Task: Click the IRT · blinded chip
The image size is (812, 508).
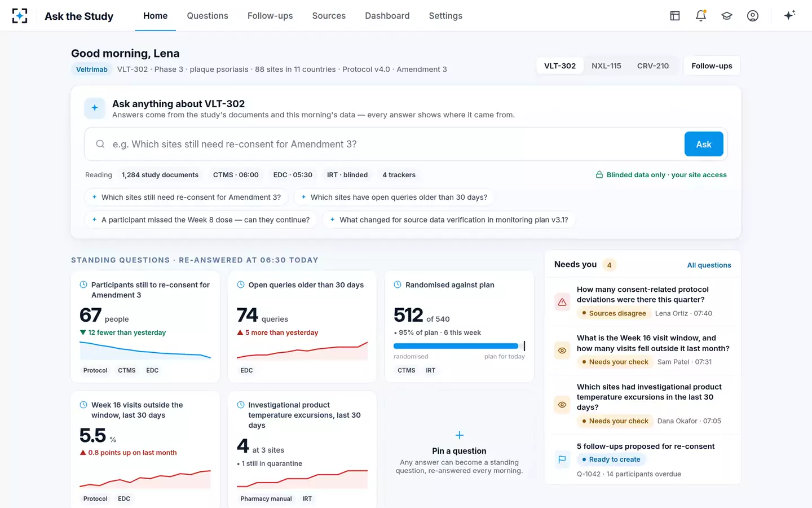Action: click(x=347, y=175)
